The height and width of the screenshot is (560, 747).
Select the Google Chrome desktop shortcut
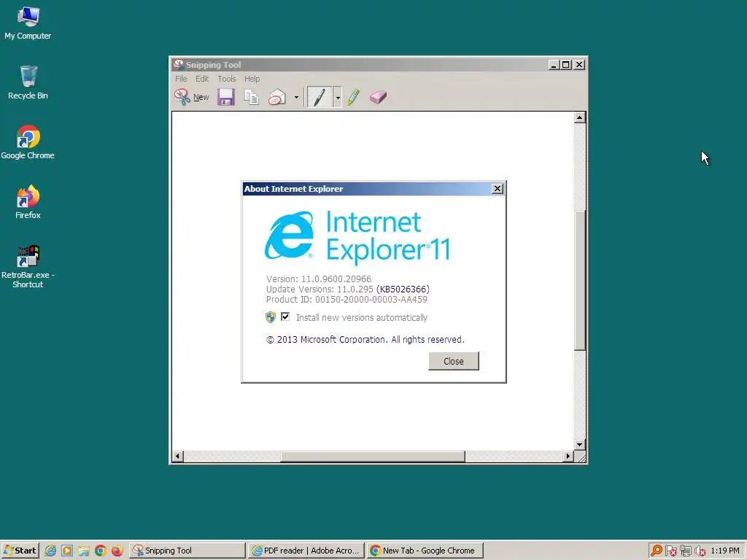click(28, 142)
